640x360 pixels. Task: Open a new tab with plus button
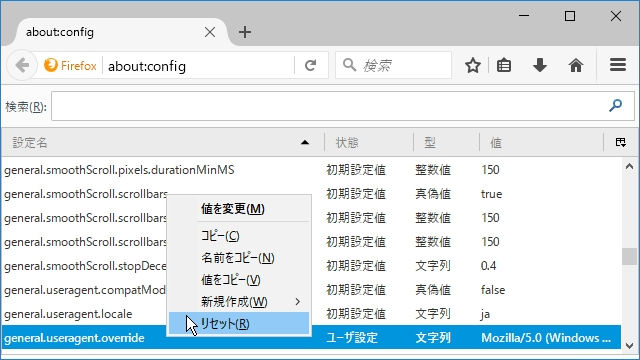(245, 32)
